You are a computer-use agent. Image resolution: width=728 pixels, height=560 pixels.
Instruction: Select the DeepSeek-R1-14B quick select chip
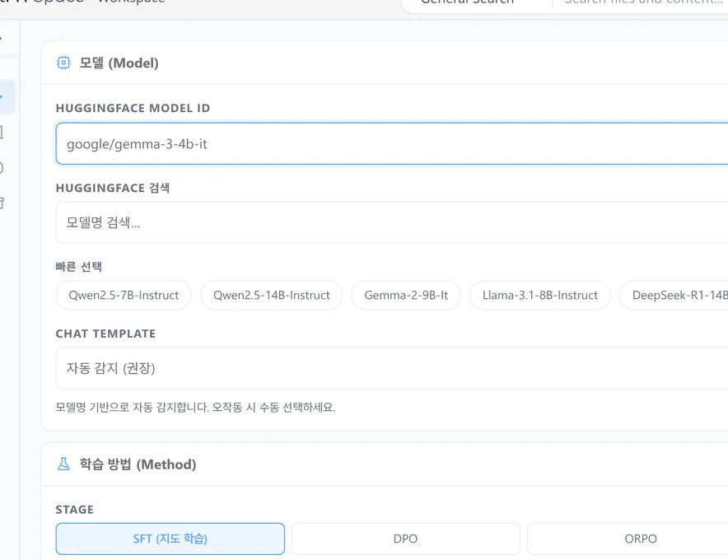pyautogui.click(x=674, y=296)
